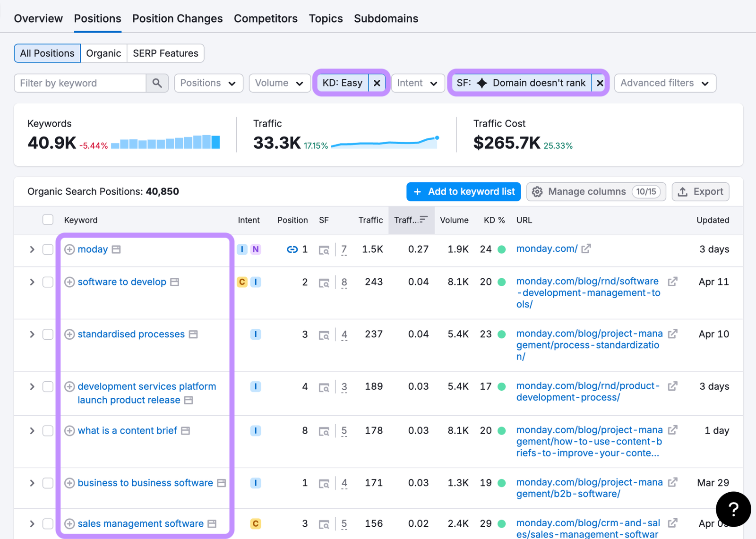Open external link icon for process-standardization URL
756x539 pixels.
click(673, 334)
